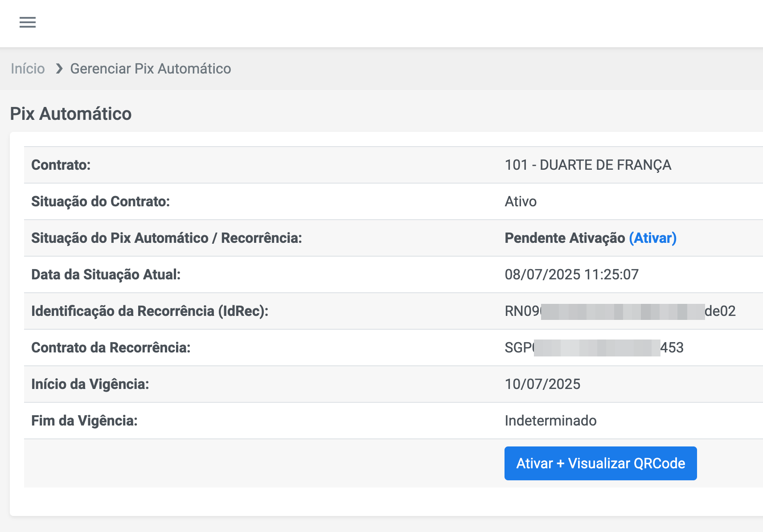Go to the Início breadcrumb link
763x532 pixels.
tap(28, 69)
